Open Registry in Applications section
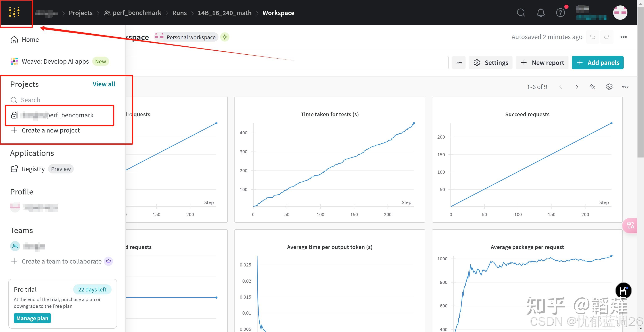The width and height of the screenshot is (644, 332). tap(33, 169)
